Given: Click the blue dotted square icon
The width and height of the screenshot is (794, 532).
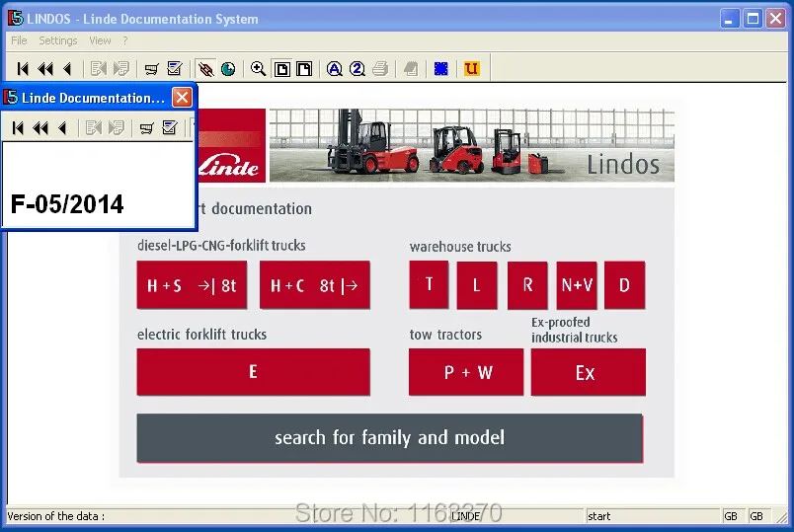Looking at the screenshot, I should tap(441, 68).
